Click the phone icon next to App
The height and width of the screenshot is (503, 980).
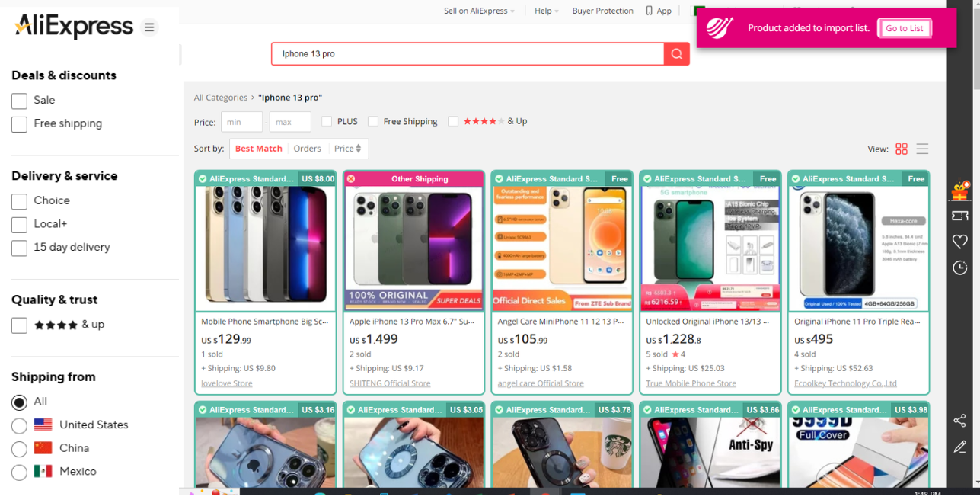coord(649,11)
